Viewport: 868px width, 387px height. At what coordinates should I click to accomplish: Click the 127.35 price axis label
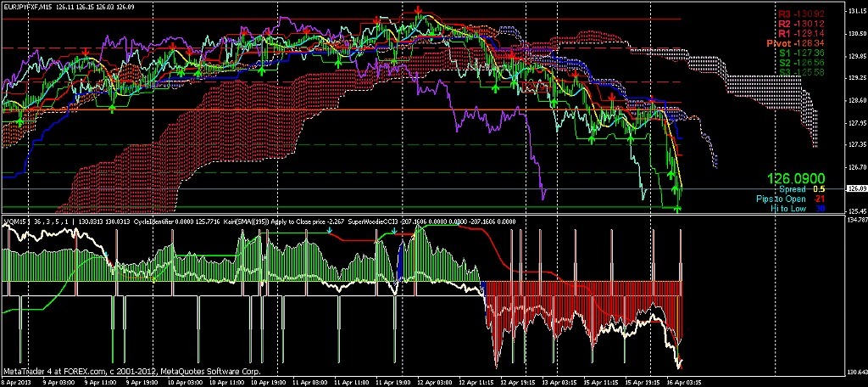click(x=856, y=145)
